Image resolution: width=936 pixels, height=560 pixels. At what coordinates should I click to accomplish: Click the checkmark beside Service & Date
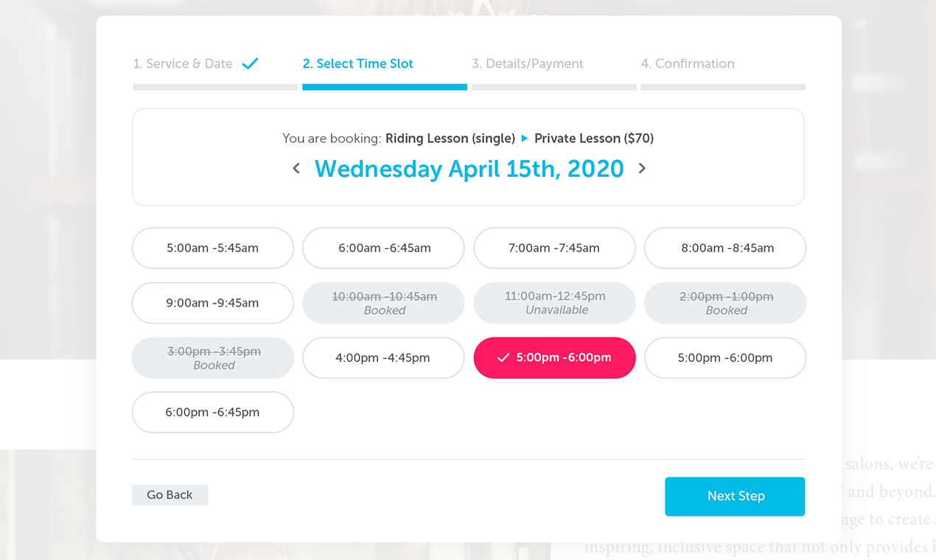251,64
